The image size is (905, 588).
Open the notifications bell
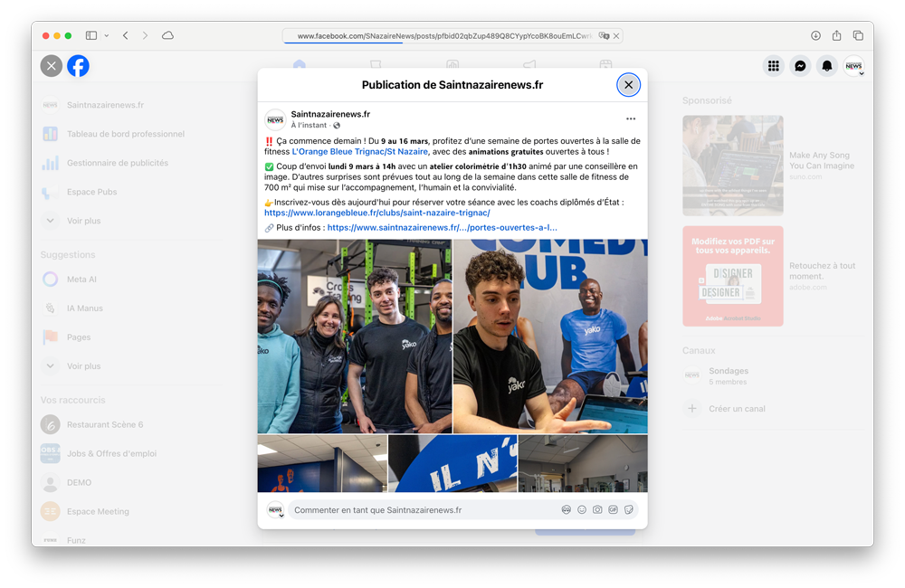pyautogui.click(x=826, y=66)
